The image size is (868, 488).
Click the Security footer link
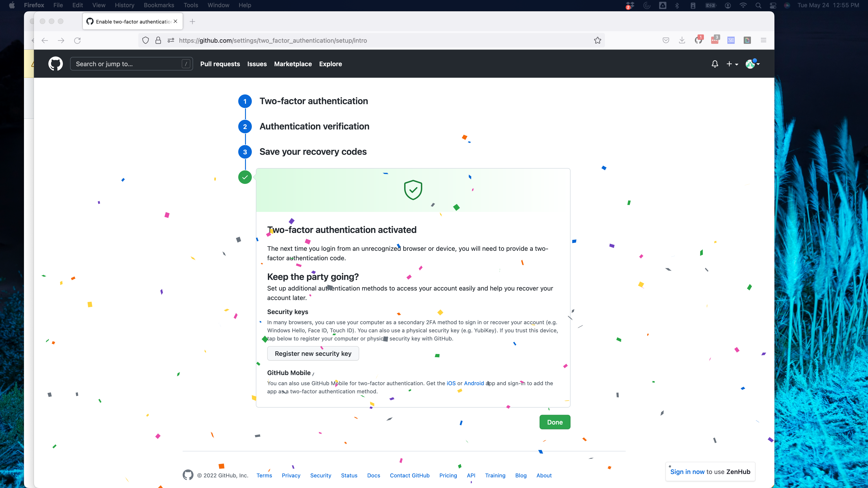(321, 476)
